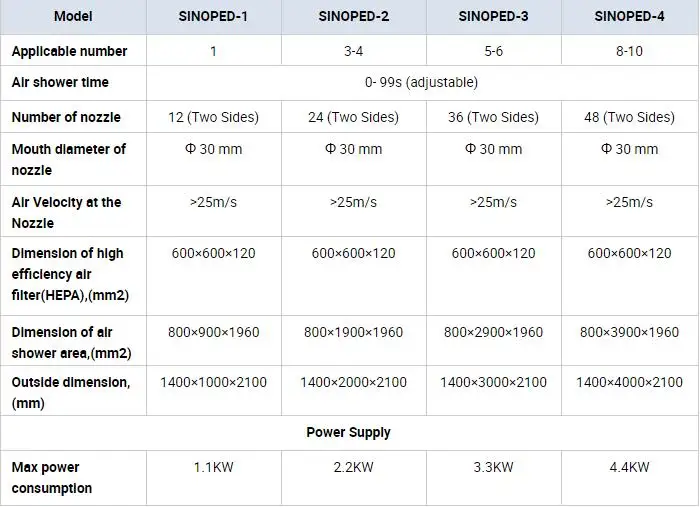Select the 800×3900×1960 cell
Image resolution: width=700 pixels, height=507 pixels.
click(x=629, y=332)
